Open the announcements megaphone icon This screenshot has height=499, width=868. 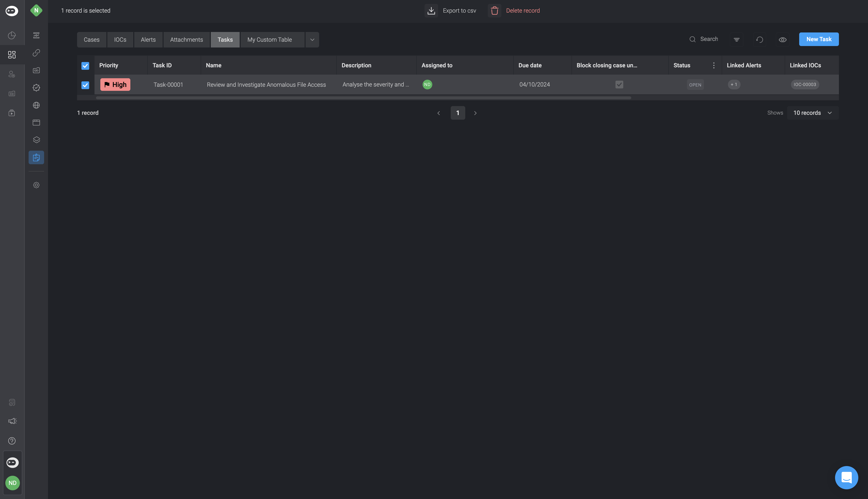(12, 421)
